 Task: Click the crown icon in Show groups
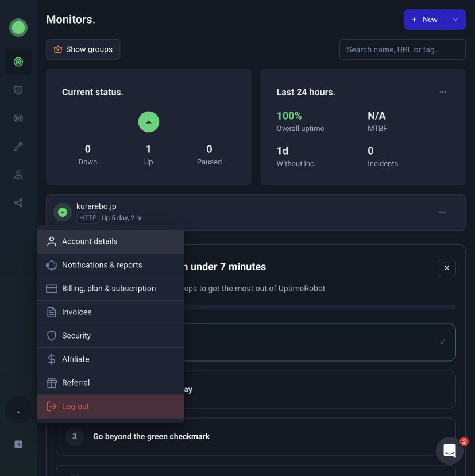pos(58,49)
